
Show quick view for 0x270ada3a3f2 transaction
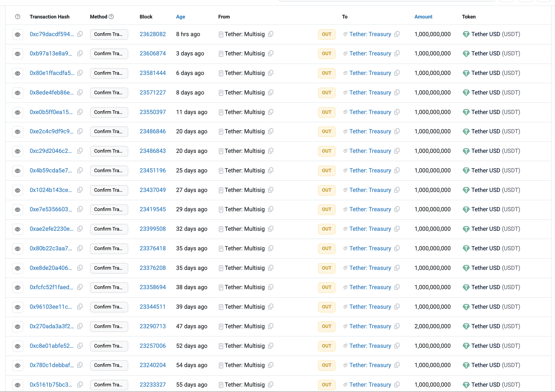click(x=18, y=326)
